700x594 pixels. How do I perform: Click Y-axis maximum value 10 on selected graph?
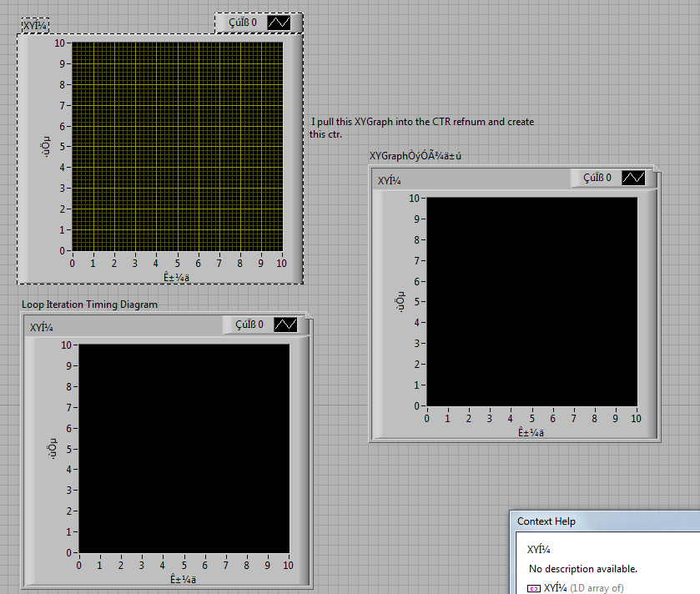[60, 43]
